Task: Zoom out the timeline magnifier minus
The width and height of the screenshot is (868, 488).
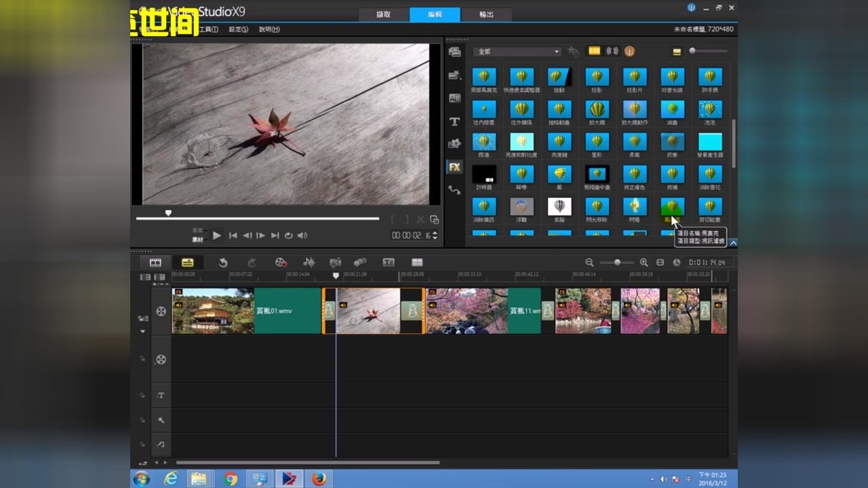Action: coord(589,262)
